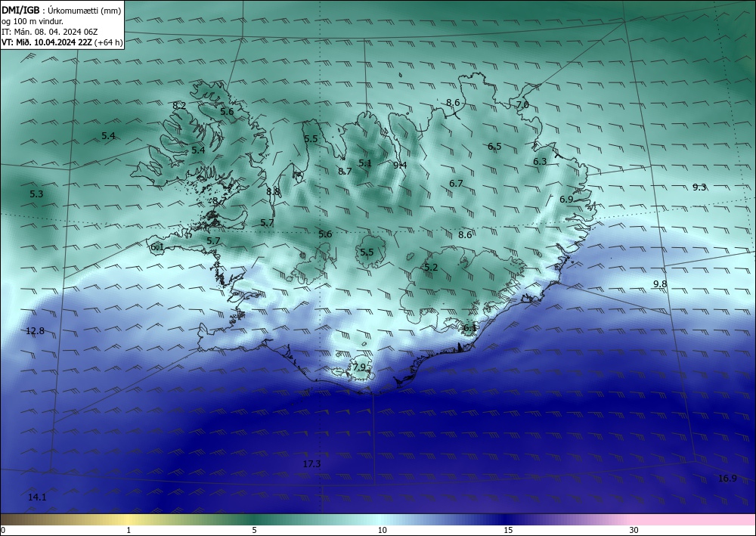Image resolution: width=756 pixels, height=536 pixels.
Task: Select the 6.9 value label
Action: point(566,199)
